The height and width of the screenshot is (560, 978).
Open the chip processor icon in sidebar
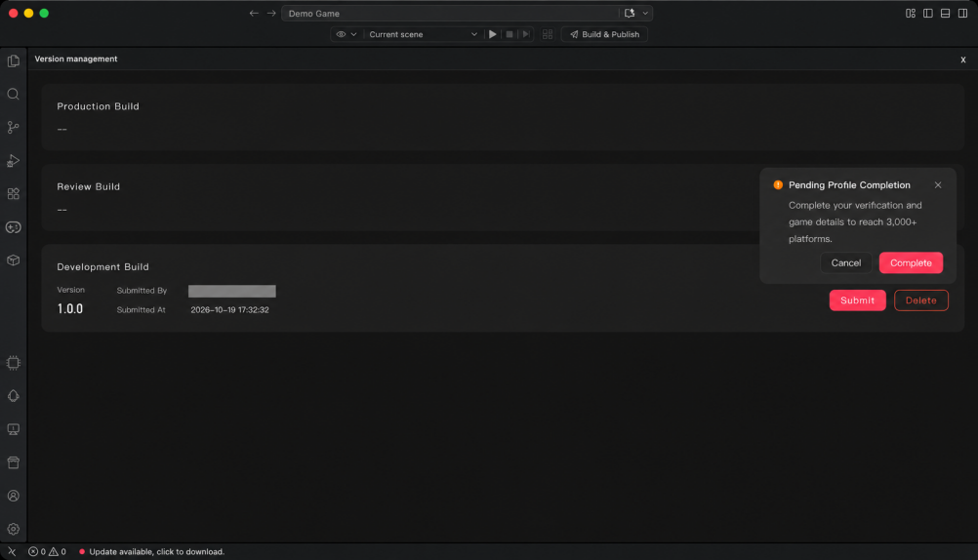click(13, 363)
